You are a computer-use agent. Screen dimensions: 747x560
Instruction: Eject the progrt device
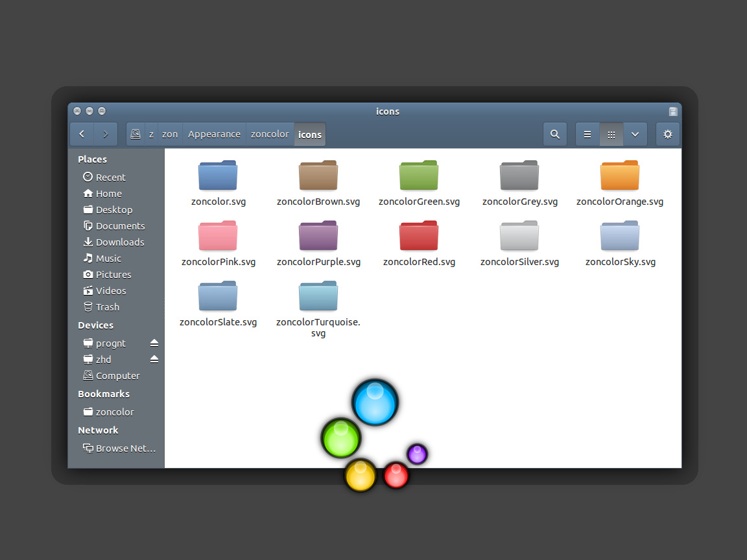click(x=154, y=343)
